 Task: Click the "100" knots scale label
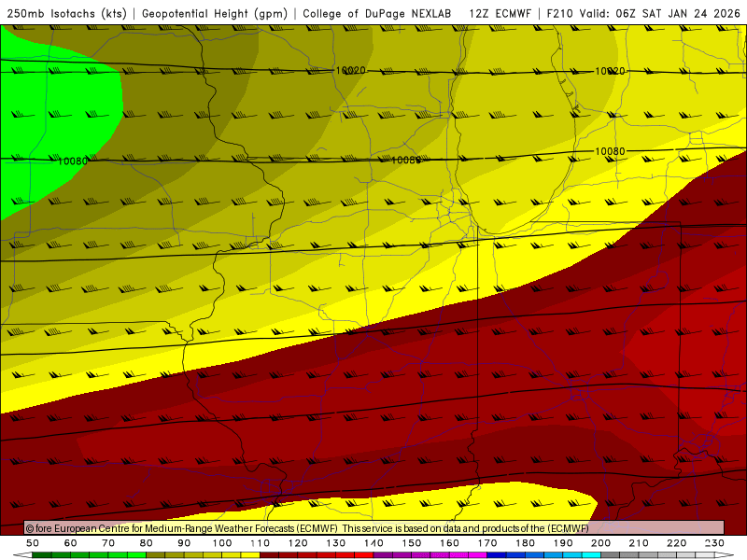click(222, 543)
